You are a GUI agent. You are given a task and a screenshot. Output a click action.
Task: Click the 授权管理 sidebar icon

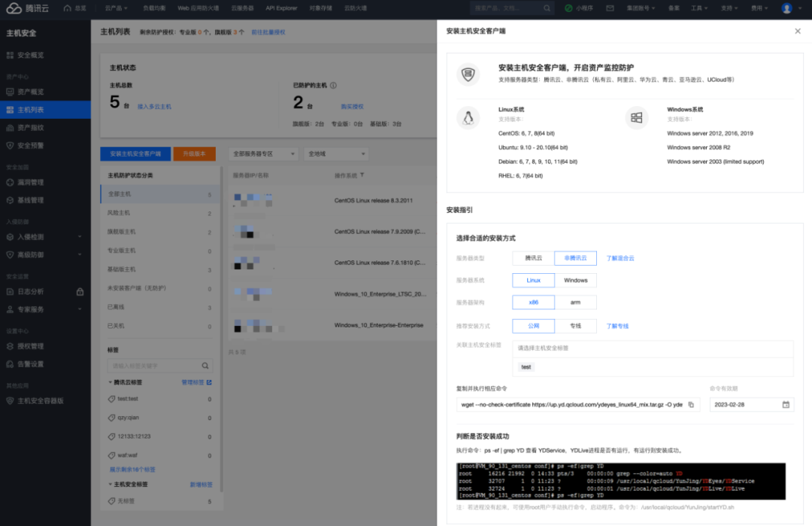click(10, 346)
